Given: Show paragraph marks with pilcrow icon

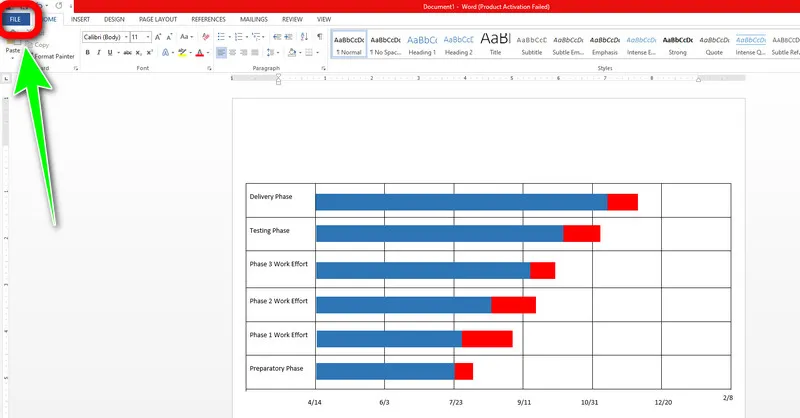Looking at the screenshot, I should click(320, 37).
